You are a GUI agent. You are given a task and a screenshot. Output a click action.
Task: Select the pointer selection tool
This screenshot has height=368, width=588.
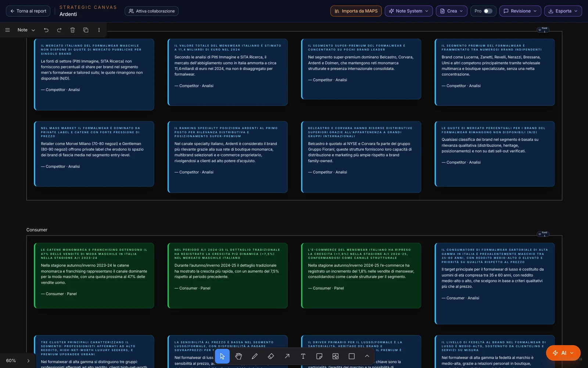click(x=222, y=356)
